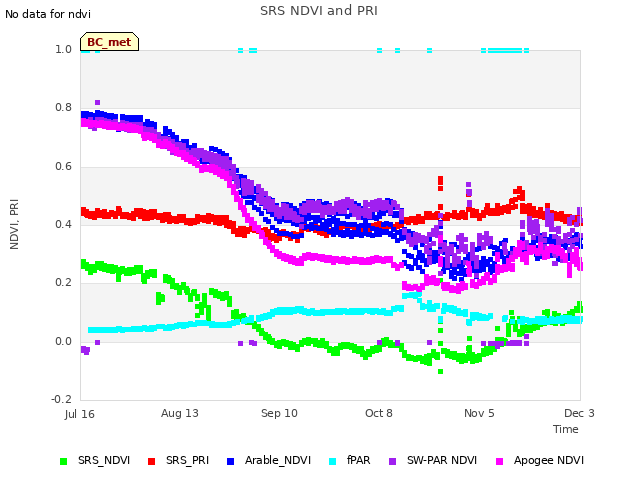This screenshot has height=480, width=640.
Task: Click the Aug 13 x-axis tick label
Action: (x=180, y=413)
